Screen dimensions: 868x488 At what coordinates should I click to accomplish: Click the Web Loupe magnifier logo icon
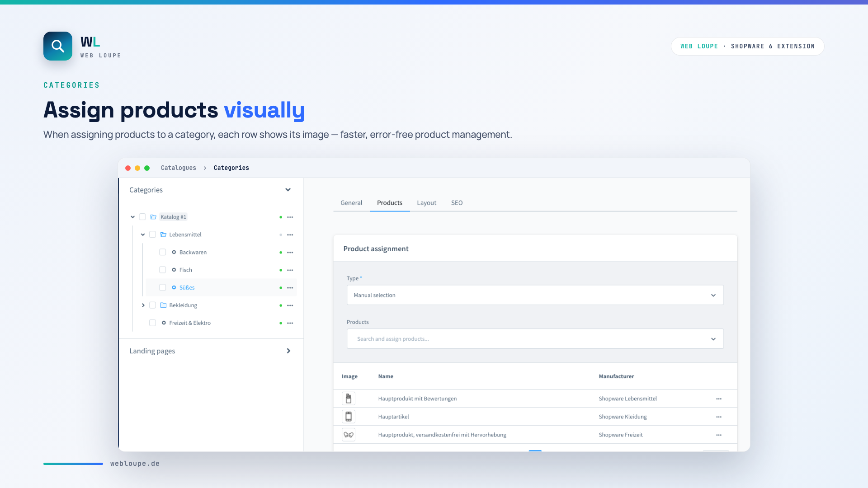pos(58,46)
